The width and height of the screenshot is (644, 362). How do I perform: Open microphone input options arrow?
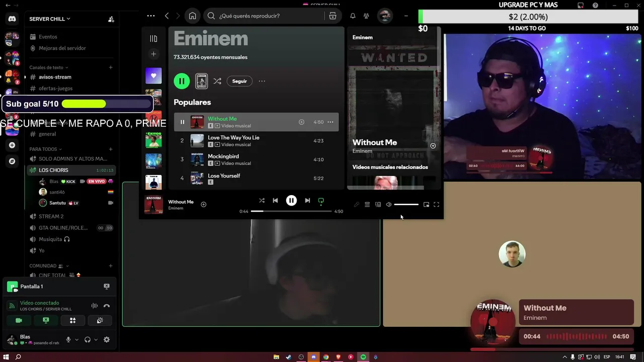76,339
